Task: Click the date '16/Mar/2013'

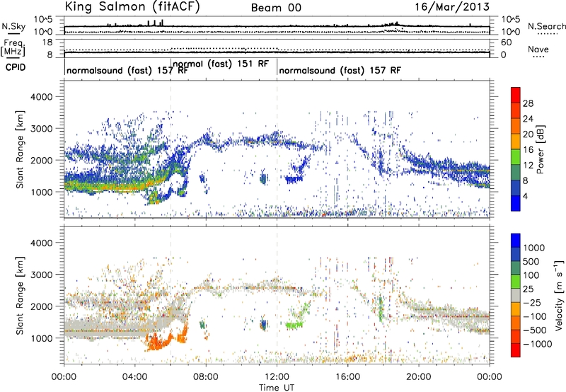Action: click(452, 6)
